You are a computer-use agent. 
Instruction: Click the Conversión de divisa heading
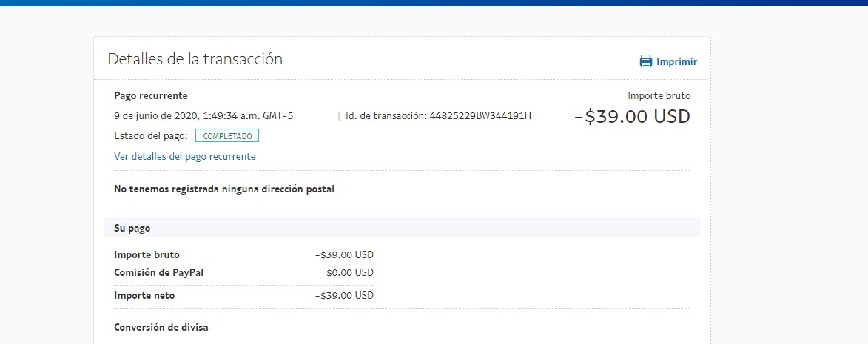tap(161, 328)
